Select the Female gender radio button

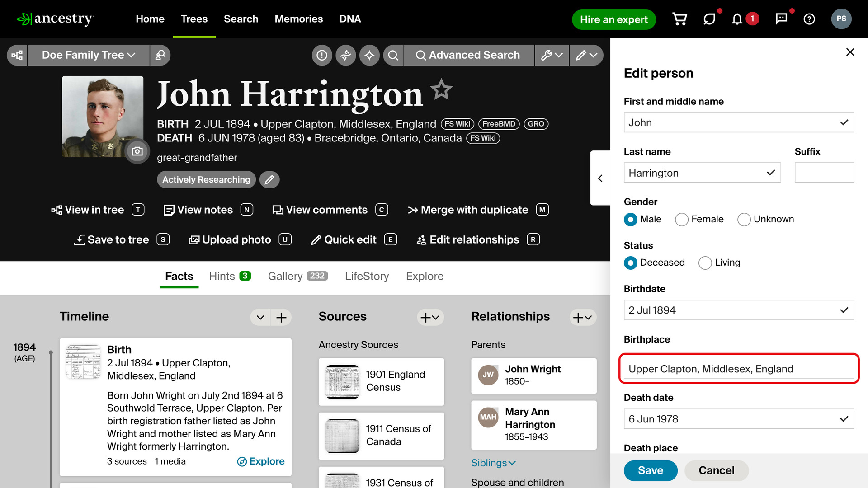[x=682, y=220]
